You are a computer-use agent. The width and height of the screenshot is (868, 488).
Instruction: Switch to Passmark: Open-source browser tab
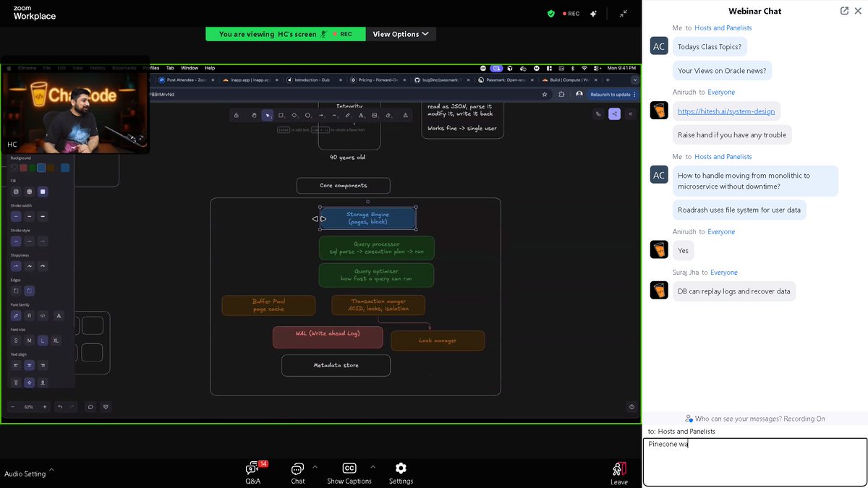pos(505,80)
